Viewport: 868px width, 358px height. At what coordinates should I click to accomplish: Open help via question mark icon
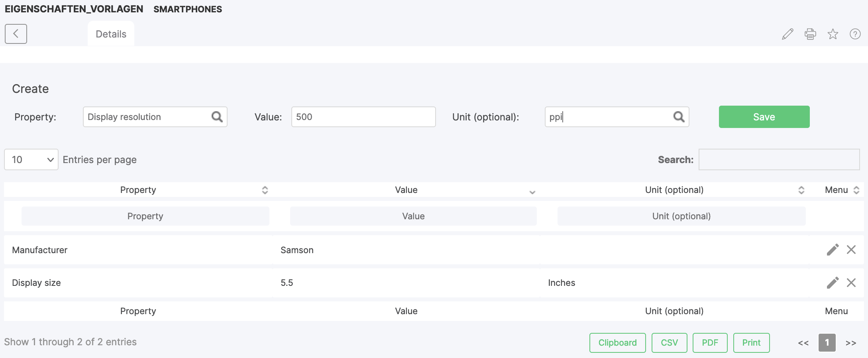pos(855,34)
